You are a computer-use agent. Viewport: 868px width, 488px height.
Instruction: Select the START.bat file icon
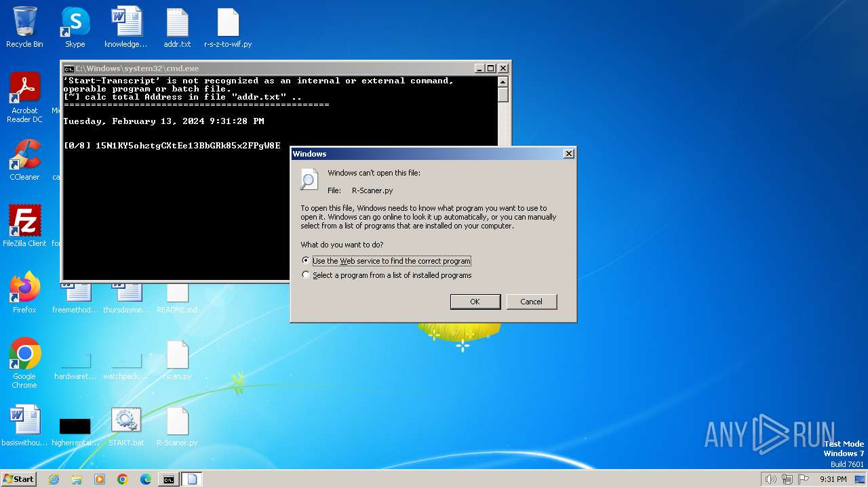coord(126,426)
